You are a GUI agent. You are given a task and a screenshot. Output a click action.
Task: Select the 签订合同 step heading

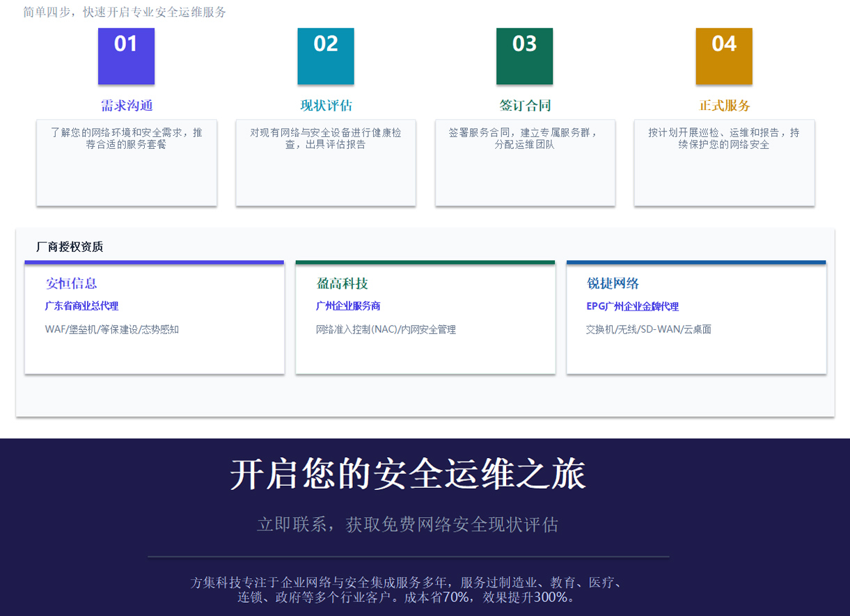(x=525, y=106)
